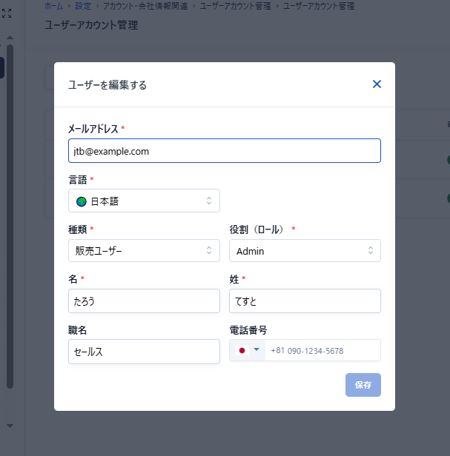The width and height of the screenshot is (450, 456).
Task: Open the phone country code dropdown arrow
Action: tap(256, 350)
